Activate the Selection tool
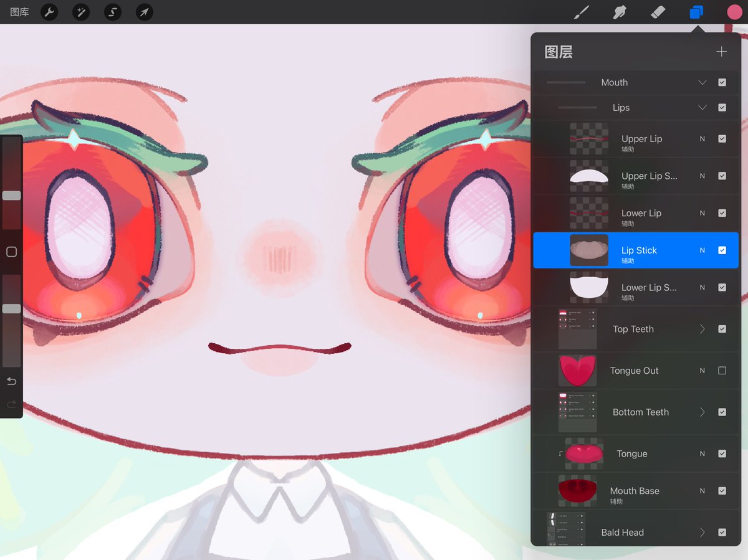This screenshot has height=560, width=748. pyautogui.click(x=113, y=12)
